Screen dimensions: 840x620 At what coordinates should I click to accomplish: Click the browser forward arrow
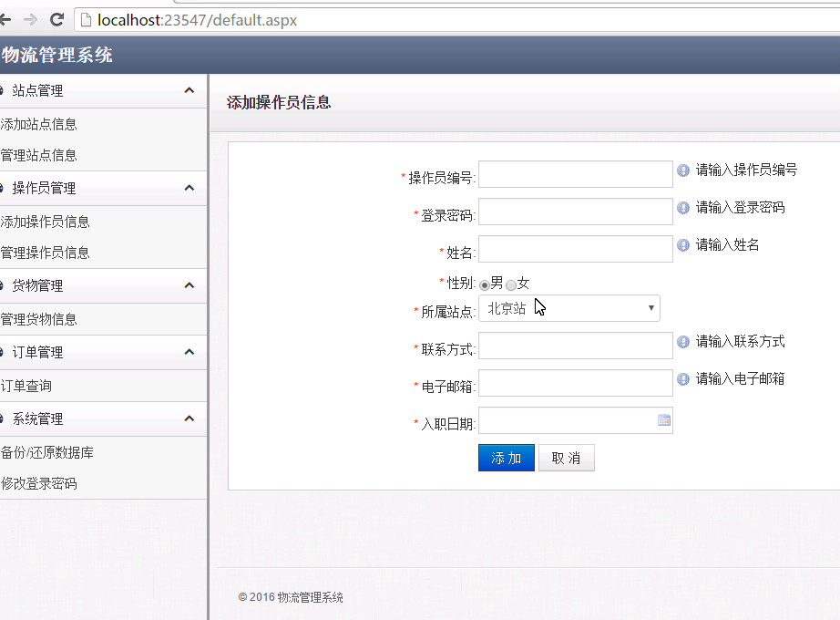[x=31, y=20]
